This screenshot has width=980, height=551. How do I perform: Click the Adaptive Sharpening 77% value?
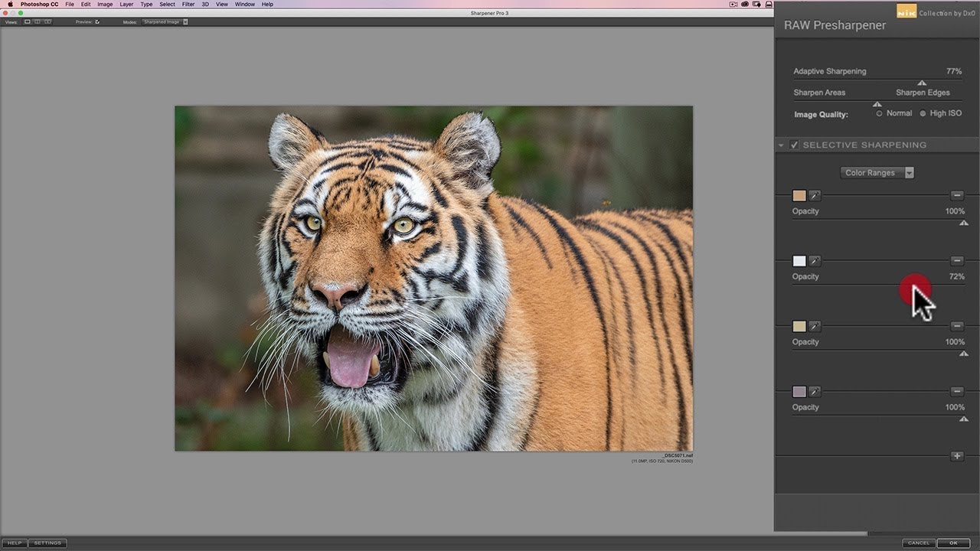click(x=954, y=71)
